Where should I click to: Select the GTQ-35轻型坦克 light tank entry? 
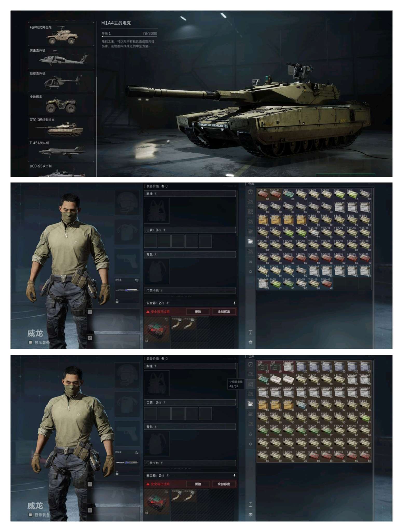coord(62,128)
